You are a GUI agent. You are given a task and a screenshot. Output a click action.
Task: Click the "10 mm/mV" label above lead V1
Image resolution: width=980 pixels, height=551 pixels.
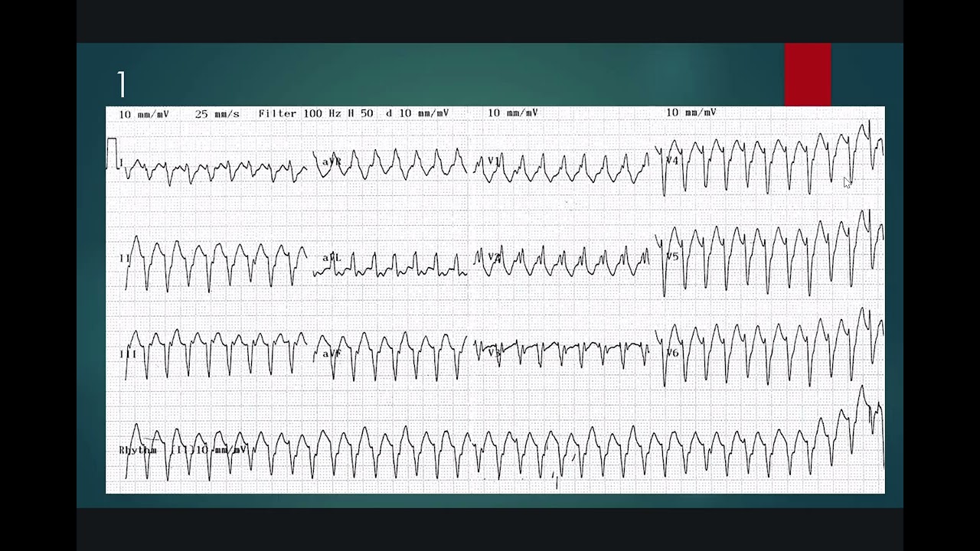[x=512, y=112]
